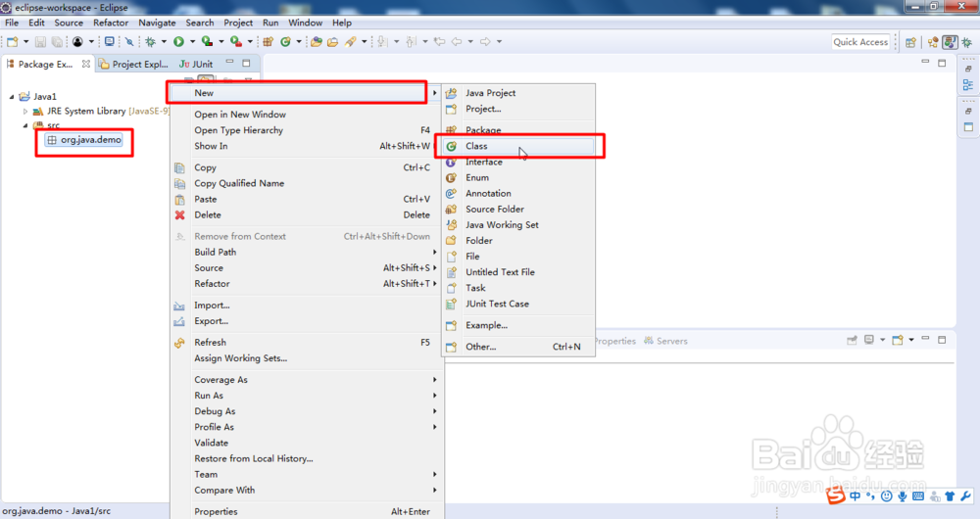980x519 pixels.
Task: Click the Previous Annotation toolbar icon
Action: point(411,42)
